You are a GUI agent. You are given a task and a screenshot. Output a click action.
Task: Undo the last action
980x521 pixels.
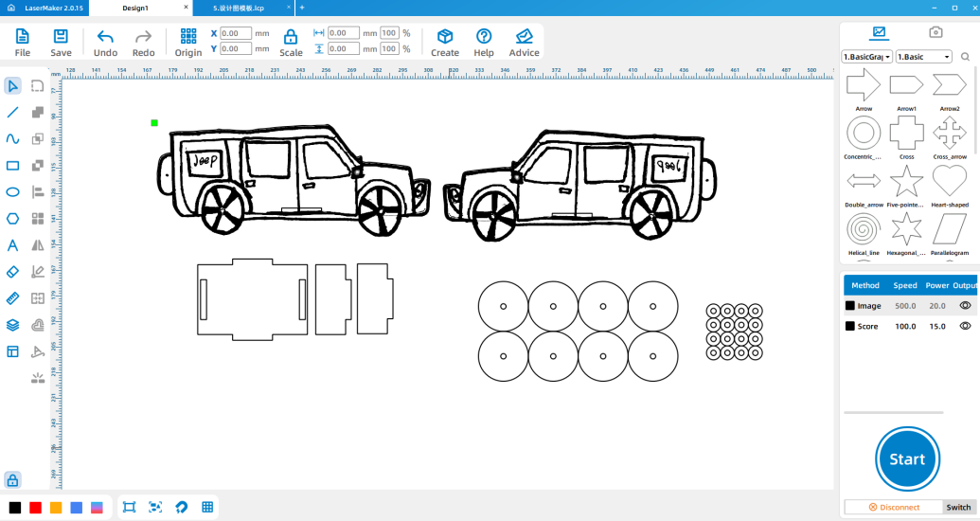click(106, 44)
